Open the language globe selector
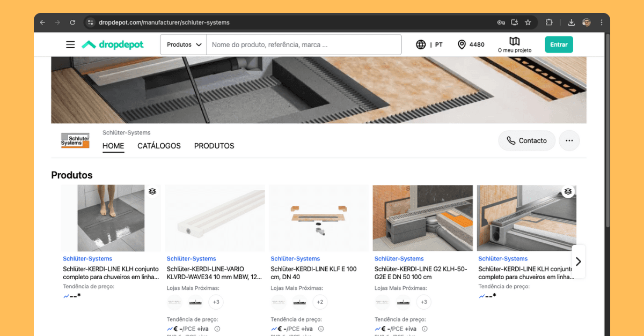Screen dimensions: 644x336 (421, 44)
